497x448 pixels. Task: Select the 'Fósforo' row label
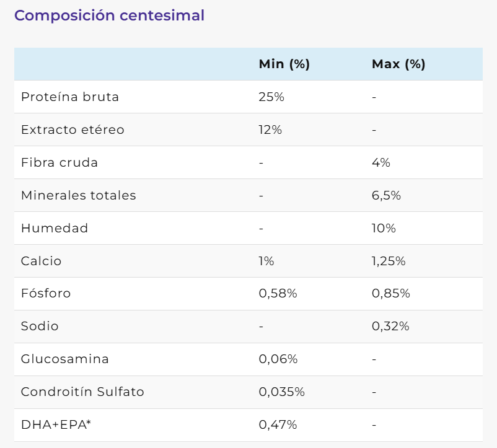click(x=46, y=294)
